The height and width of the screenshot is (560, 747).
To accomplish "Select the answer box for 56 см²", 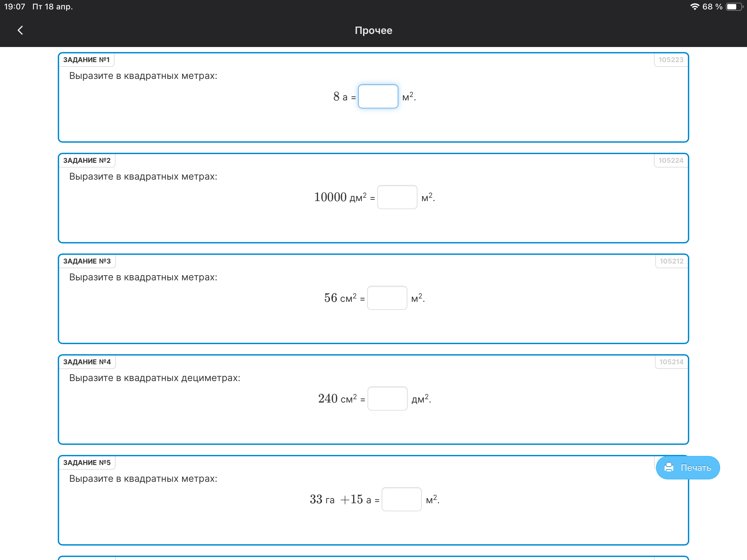I will pos(387,298).
